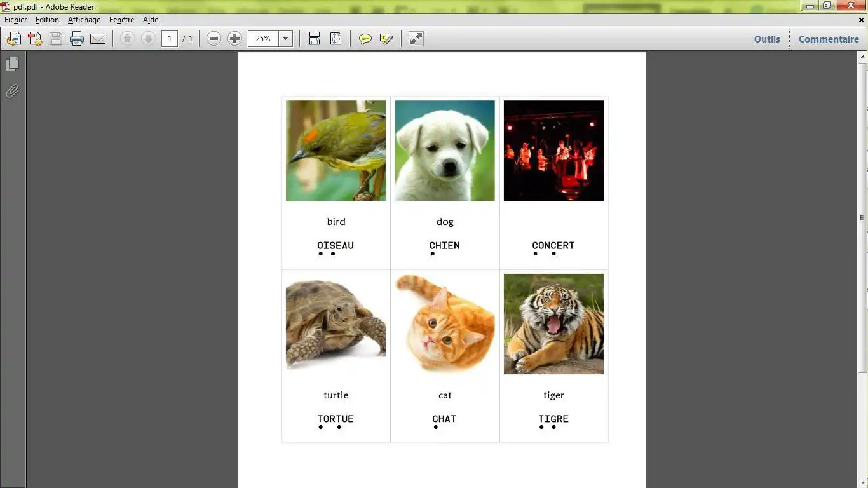
Task: Open the Commentaire panel
Action: pyautogui.click(x=829, y=39)
